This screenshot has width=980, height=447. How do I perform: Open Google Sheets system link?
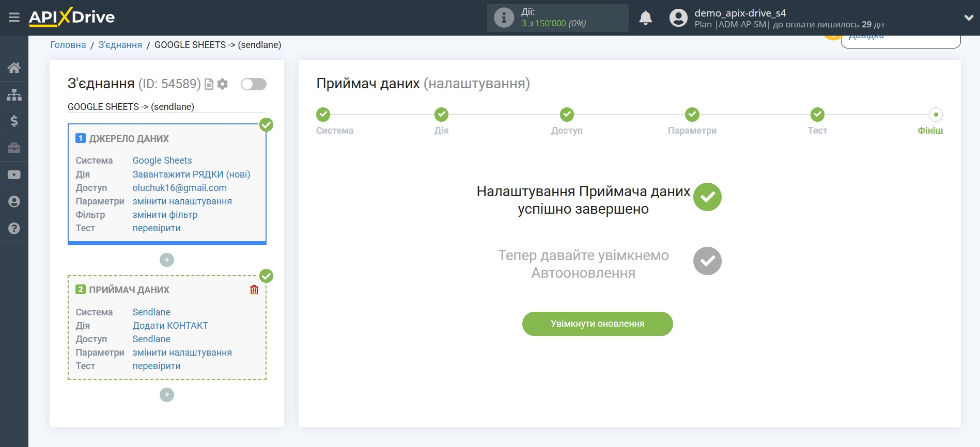pyautogui.click(x=162, y=161)
